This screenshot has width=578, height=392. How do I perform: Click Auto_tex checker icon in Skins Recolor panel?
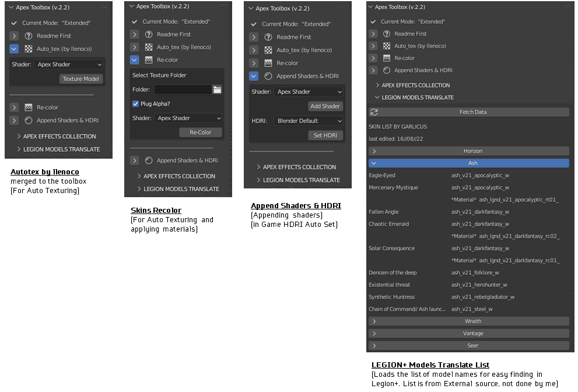pos(149,47)
